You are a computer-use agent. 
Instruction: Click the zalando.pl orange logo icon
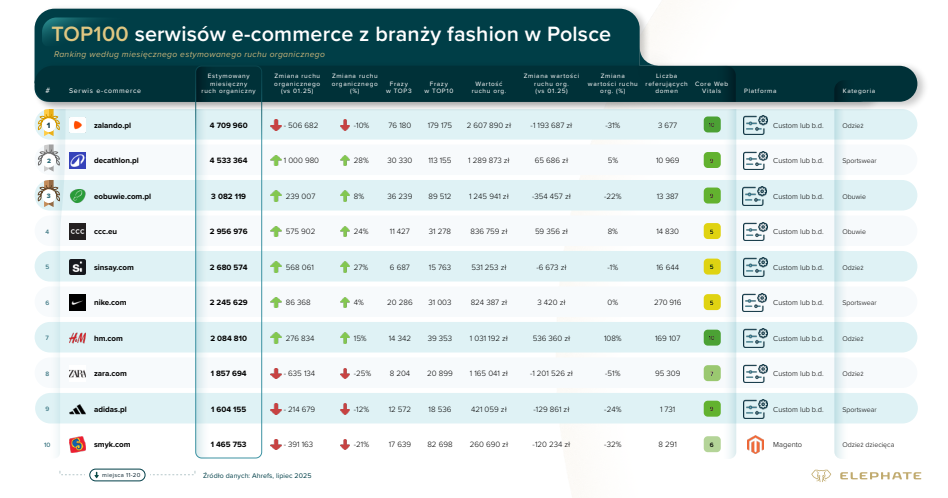(x=77, y=125)
